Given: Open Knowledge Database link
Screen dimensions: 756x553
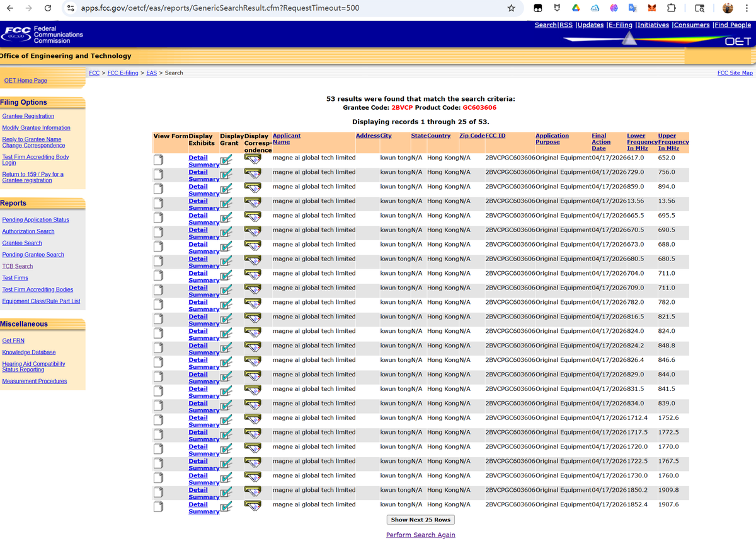Looking at the screenshot, I should click(x=29, y=352).
